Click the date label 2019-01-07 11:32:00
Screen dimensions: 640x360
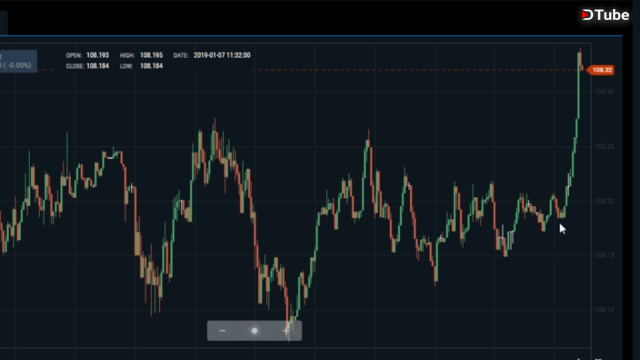222,55
